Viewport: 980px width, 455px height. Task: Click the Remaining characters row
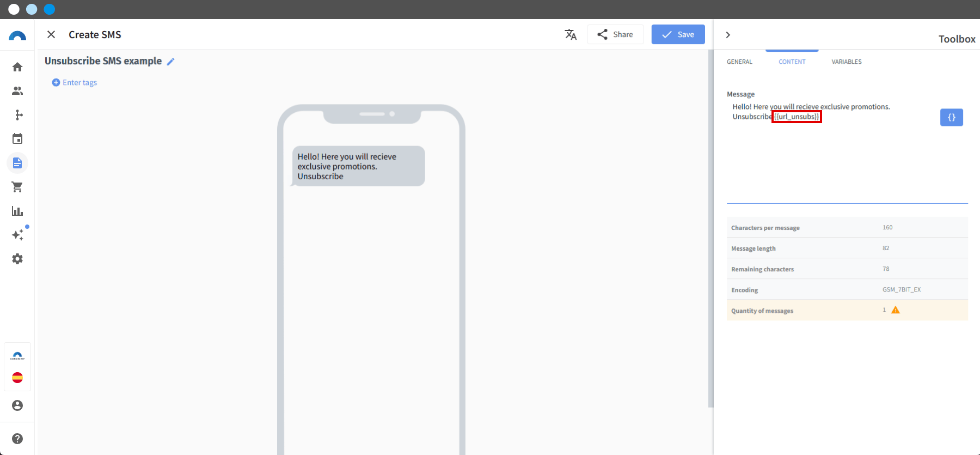(x=847, y=269)
